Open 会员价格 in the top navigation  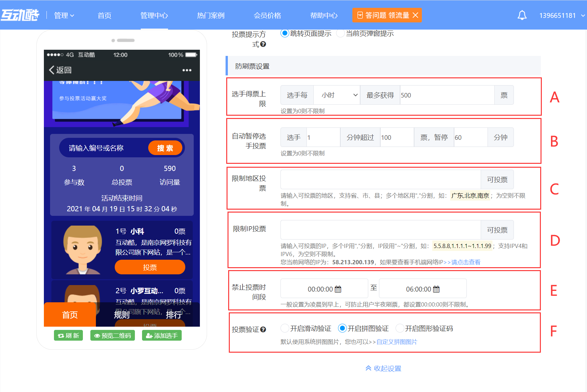point(267,15)
